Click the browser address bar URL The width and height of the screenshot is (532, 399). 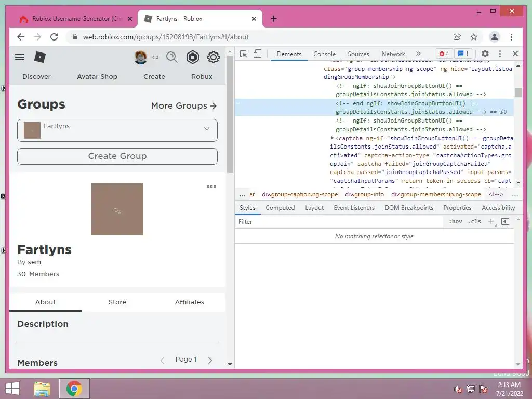pyautogui.click(x=166, y=37)
